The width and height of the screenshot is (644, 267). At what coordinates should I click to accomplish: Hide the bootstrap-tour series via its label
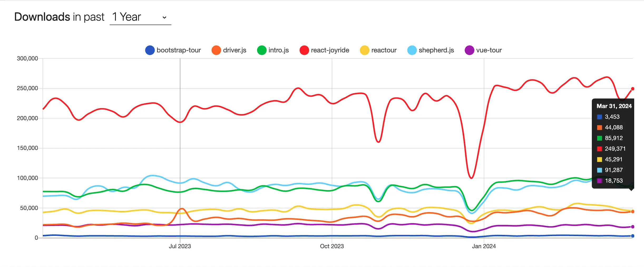[x=179, y=50]
